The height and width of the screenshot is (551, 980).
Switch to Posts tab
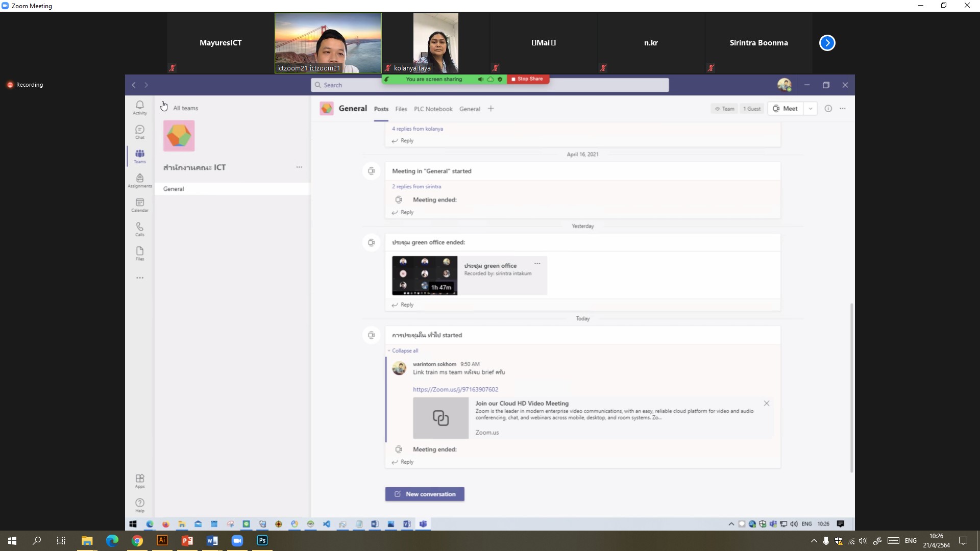[381, 109]
